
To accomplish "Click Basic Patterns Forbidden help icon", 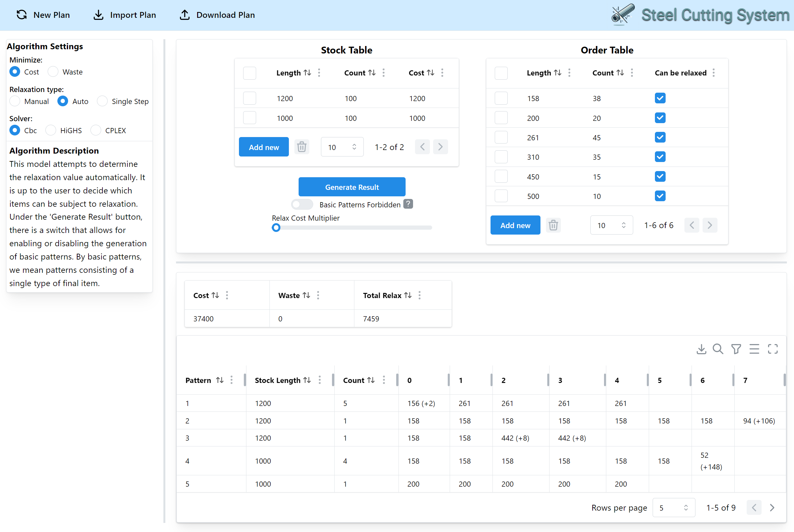I will (408, 204).
